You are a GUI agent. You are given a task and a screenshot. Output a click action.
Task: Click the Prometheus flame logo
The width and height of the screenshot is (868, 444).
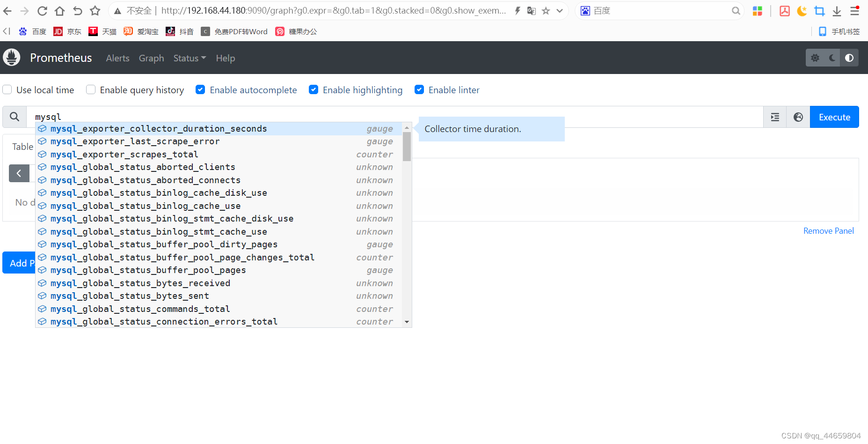coord(12,58)
